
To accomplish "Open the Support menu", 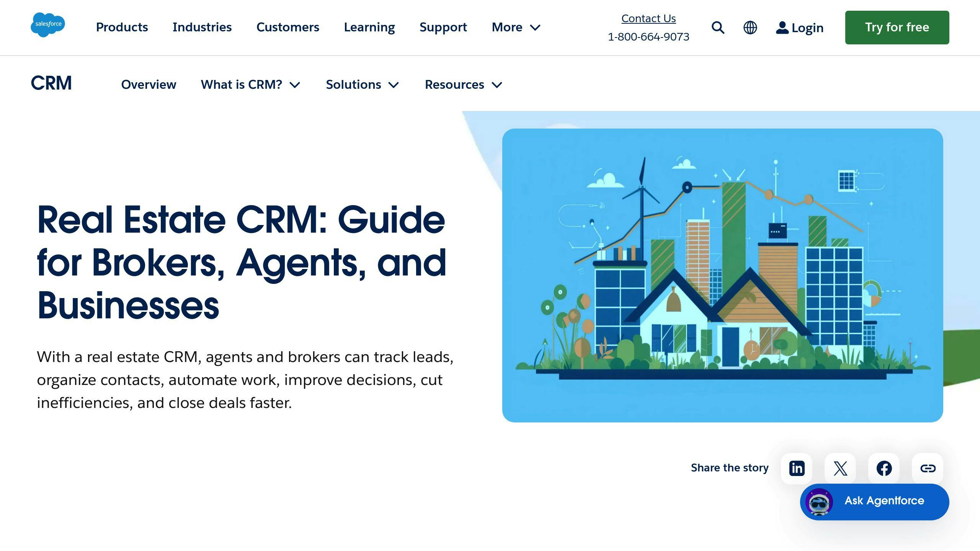I will tap(443, 27).
